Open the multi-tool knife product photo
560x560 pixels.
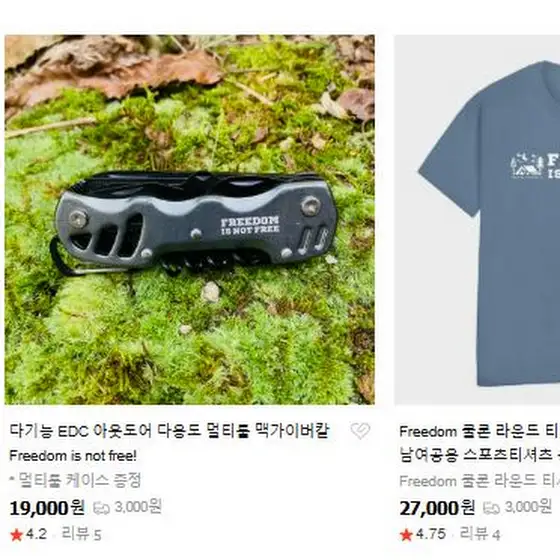point(190,220)
